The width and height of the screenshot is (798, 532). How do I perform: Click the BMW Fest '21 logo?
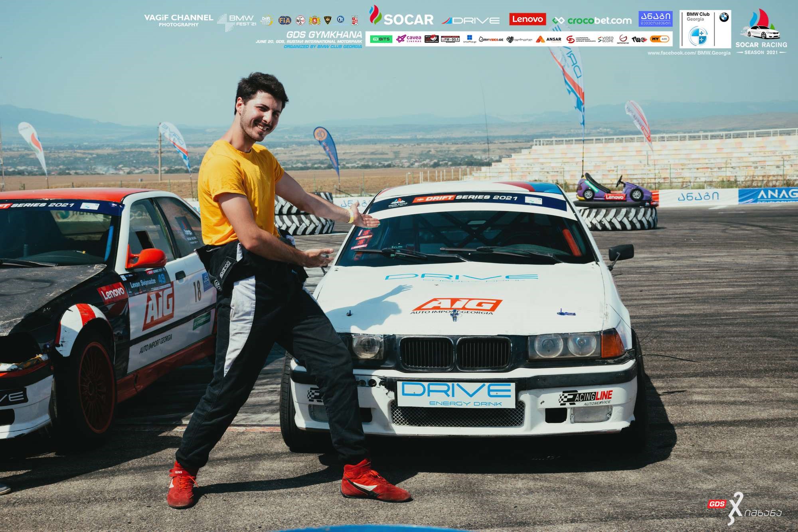(x=237, y=21)
